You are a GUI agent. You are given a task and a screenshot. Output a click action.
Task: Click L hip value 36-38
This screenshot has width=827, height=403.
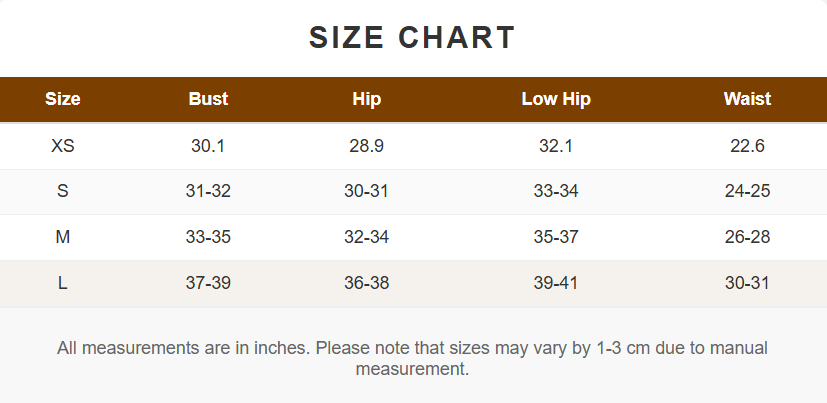pyautogui.click(x=366, y=283)
